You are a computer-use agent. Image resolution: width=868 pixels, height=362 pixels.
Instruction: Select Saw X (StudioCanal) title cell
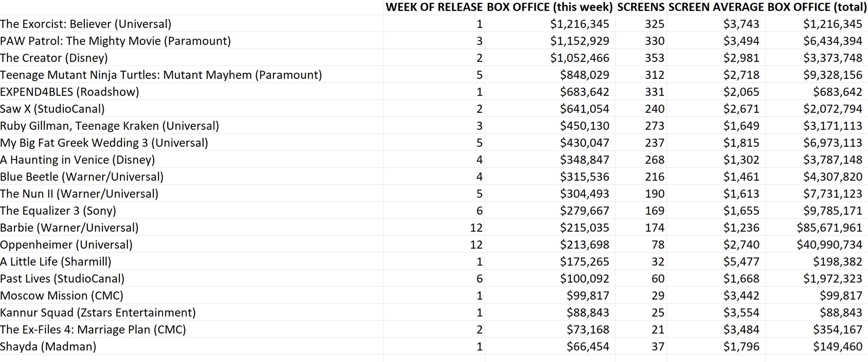point(192,109)
